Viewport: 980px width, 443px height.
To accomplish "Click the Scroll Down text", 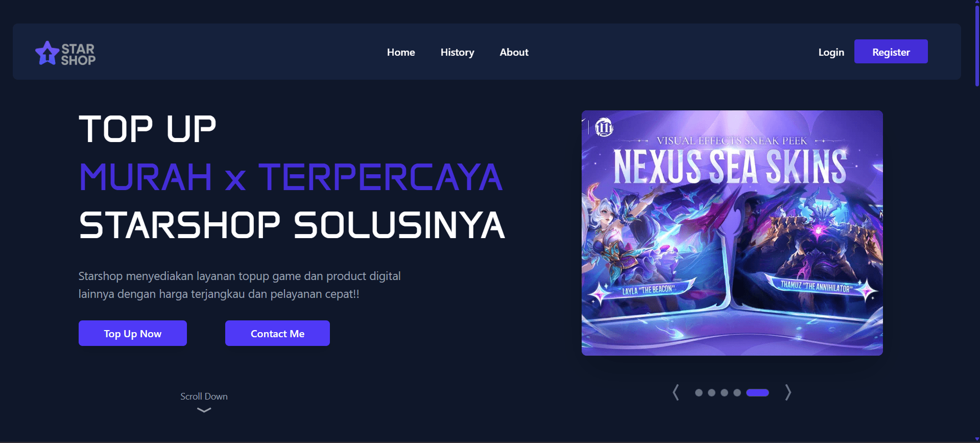I will [x=204, y=397].
